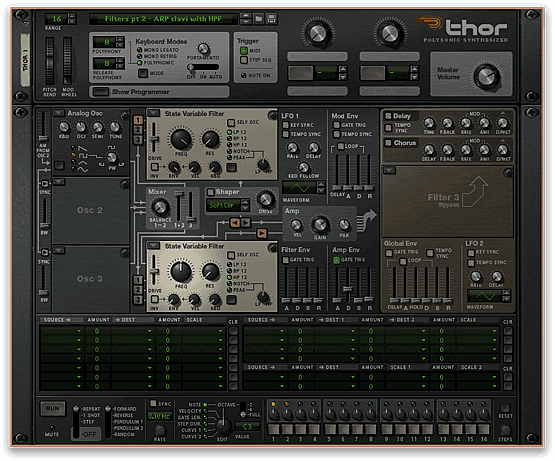Select POLYPHONIC keyboard mode

139,63
